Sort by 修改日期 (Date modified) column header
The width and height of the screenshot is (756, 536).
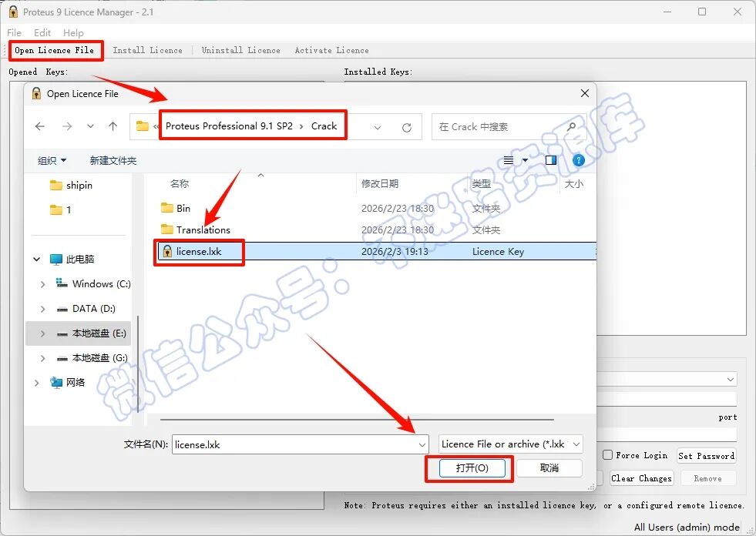tap(380, 183)
